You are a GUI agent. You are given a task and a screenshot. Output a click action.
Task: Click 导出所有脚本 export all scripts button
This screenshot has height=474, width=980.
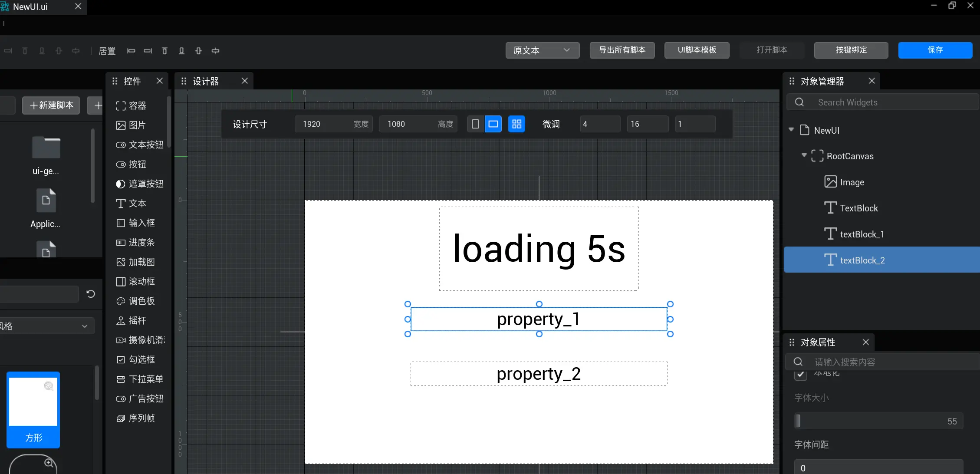(x=622, y=50)
